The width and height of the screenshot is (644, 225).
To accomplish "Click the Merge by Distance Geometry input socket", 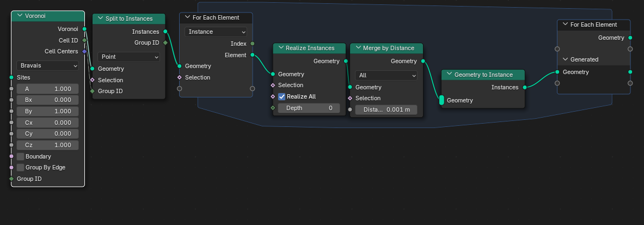I will pyautogui.click(x=350, y=87).
